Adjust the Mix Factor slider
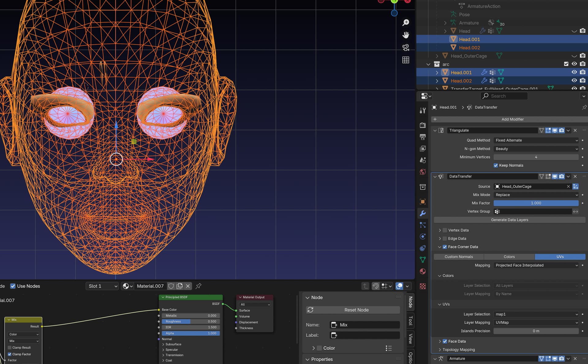Image resolution: width=588 pixels, height=364 pixels. click(536, 203)
